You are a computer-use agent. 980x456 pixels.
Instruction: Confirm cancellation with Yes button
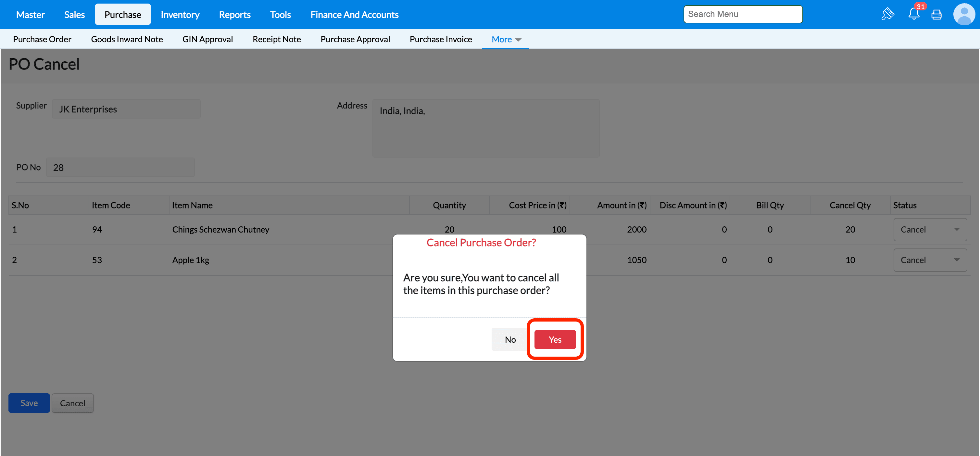click(555, 339)
